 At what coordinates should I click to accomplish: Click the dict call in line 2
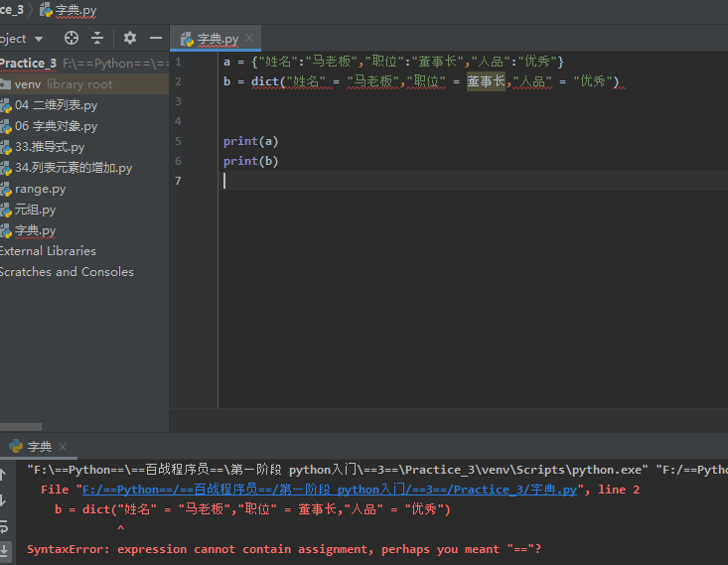[264, 81]
